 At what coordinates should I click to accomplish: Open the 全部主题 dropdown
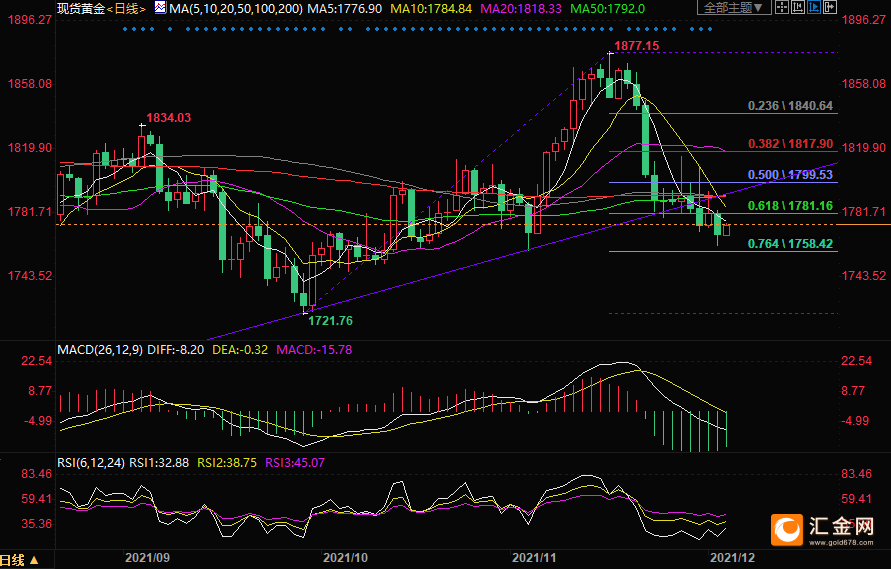(x=733, y=7)
